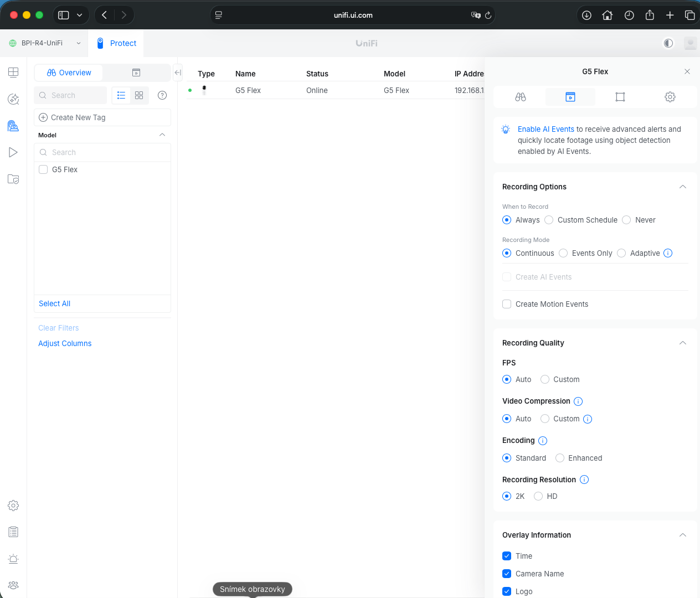Toggle the dark mode theme icon

pos(668,43)
